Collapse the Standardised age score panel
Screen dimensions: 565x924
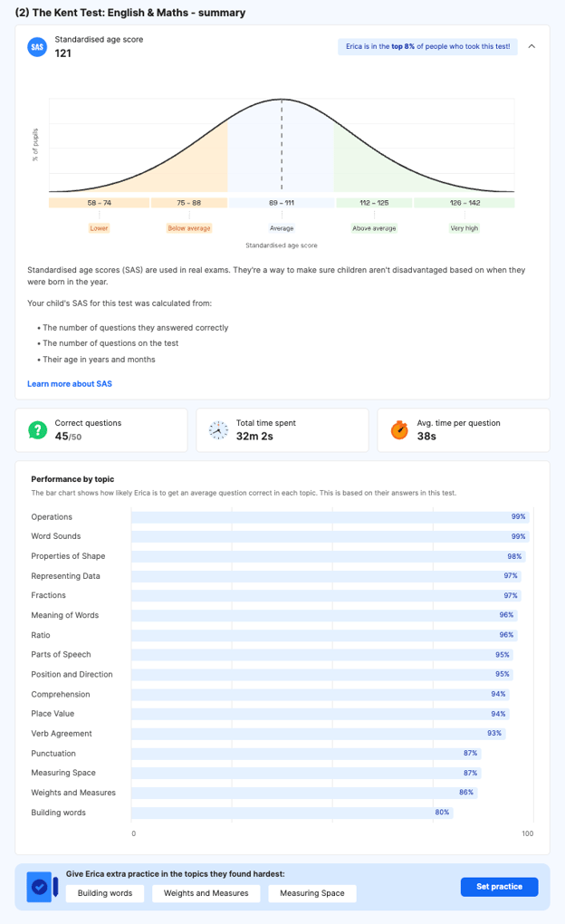pos(531,47)
